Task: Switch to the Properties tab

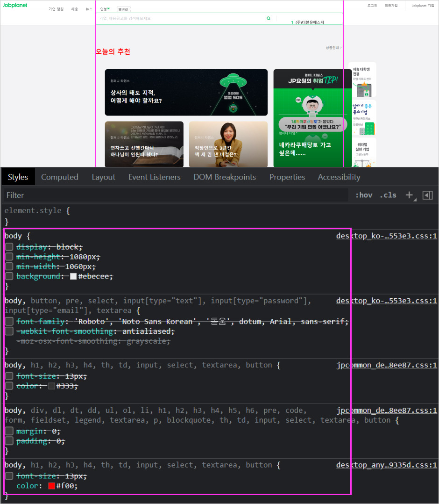Action: pyautogui.click(x=287, y=177)
